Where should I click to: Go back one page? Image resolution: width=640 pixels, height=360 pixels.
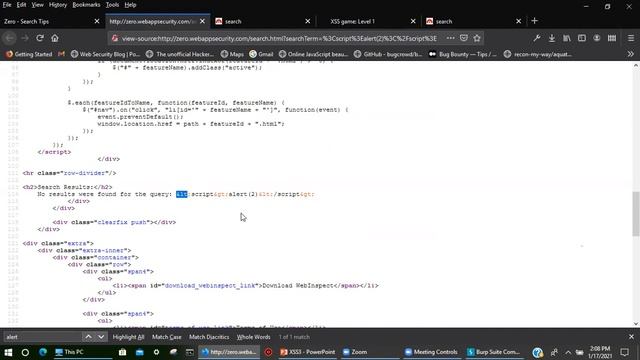click(x=10, y=38)
